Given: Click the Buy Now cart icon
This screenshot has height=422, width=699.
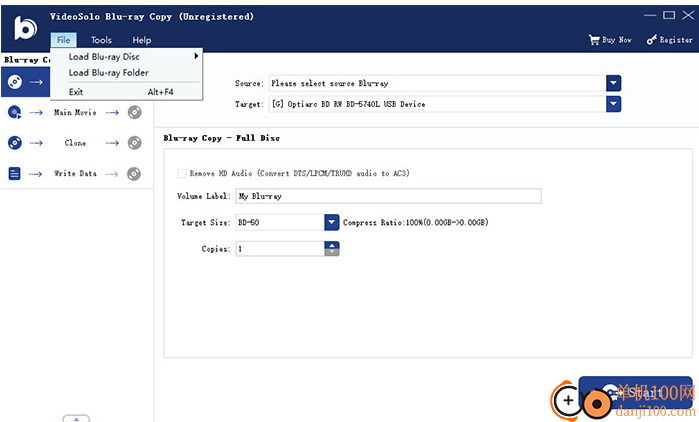Looking at the screenshot, I should [x=594, y=40].
